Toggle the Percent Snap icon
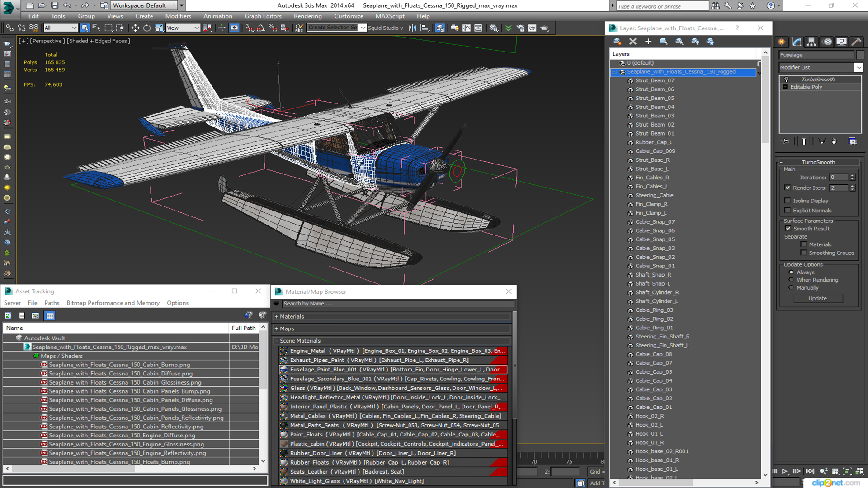 273,28
